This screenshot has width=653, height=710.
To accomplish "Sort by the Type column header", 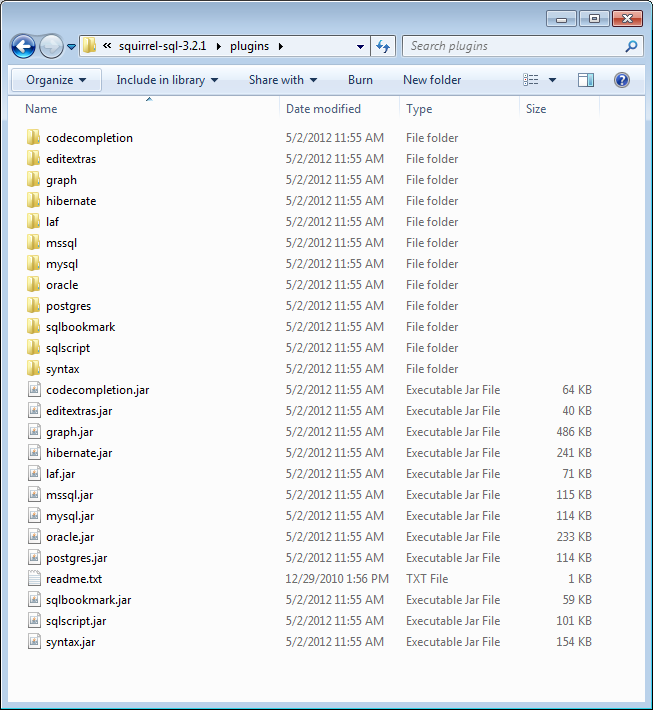I will (x=419, y=109).
